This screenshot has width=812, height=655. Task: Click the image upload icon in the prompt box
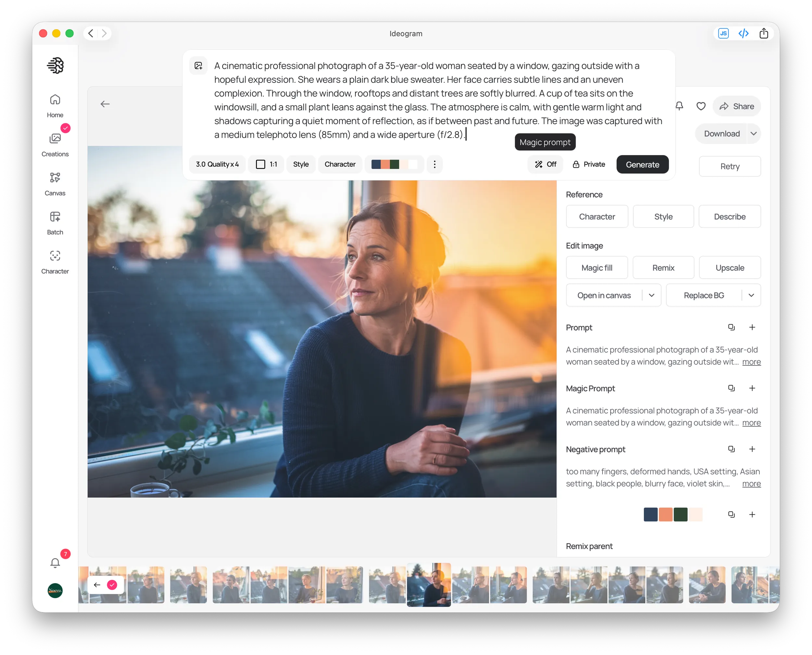pos(198,66)
